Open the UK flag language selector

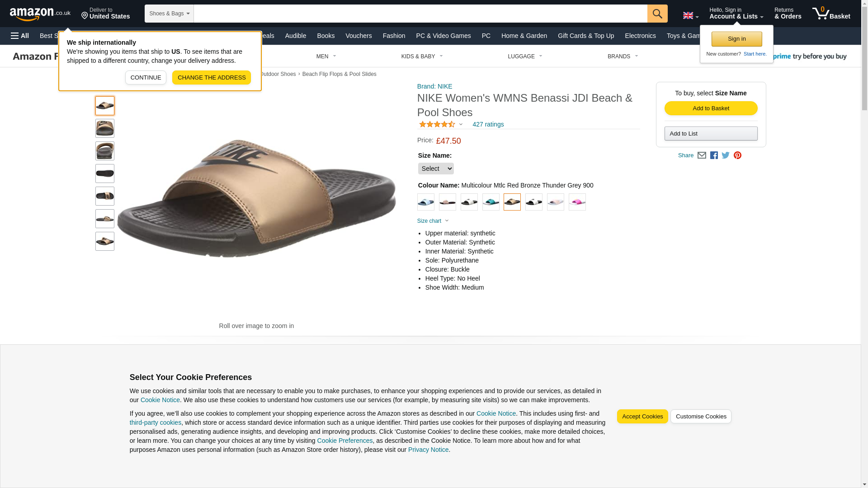pyautogui.click(x=690, y=15)
